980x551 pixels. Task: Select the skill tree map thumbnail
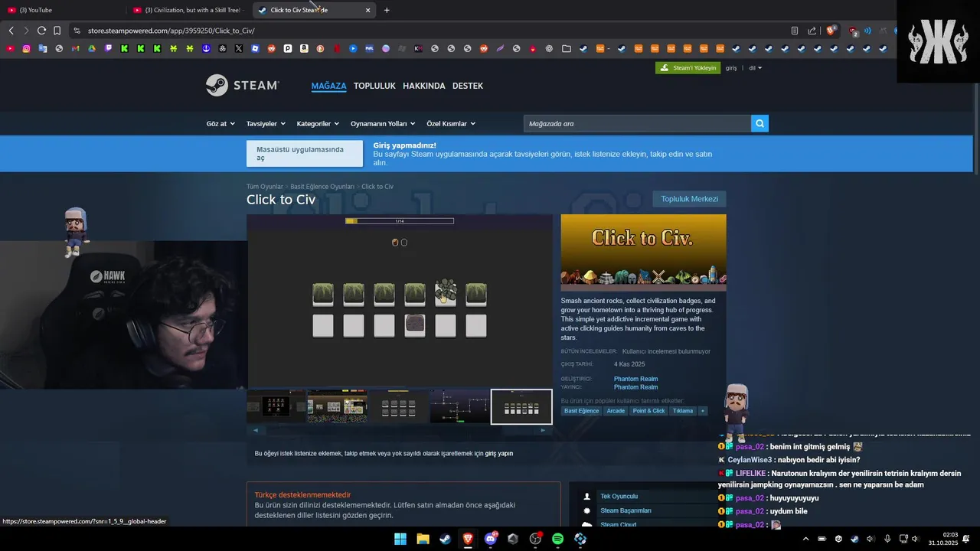[459, 406]
